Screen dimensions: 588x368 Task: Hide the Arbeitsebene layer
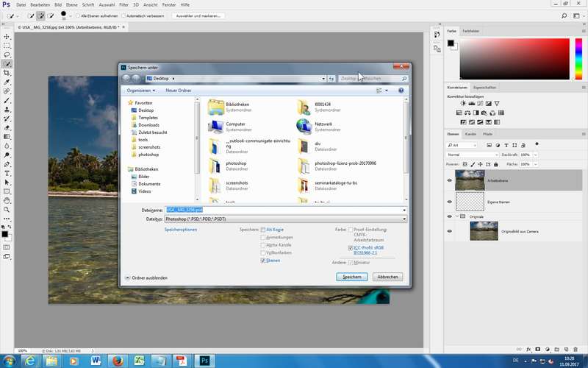[x=450, y=180]
